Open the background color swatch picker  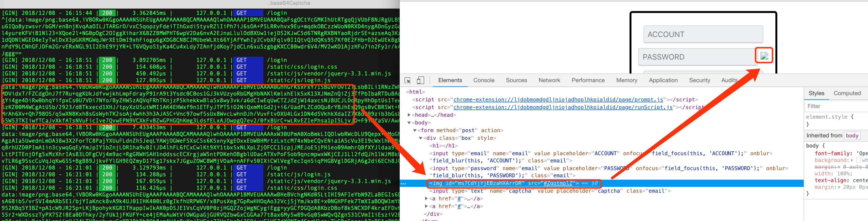pos(858,160)
